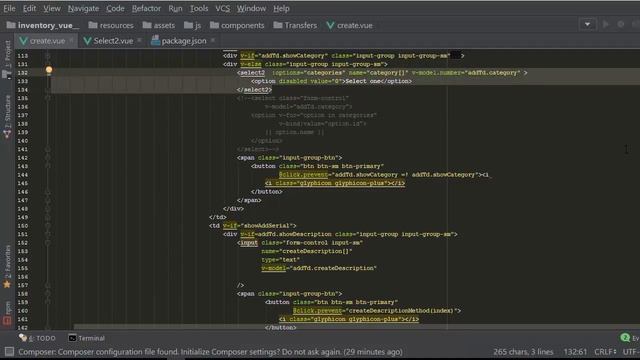Open the File menu
The image size is (640, 360).
tap(9, 8)
